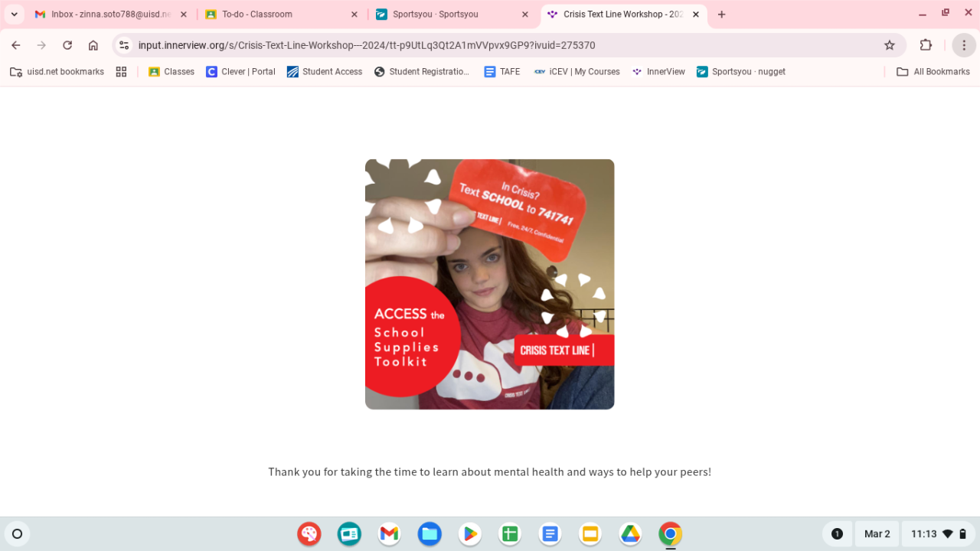Open the Chrome three-dot menu

click(964, 45)
